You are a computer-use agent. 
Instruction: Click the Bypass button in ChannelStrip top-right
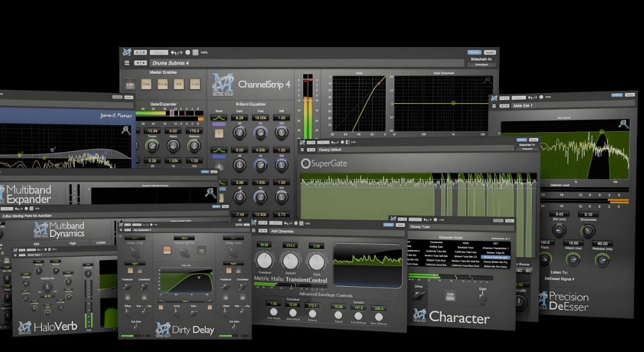[490, 53]
